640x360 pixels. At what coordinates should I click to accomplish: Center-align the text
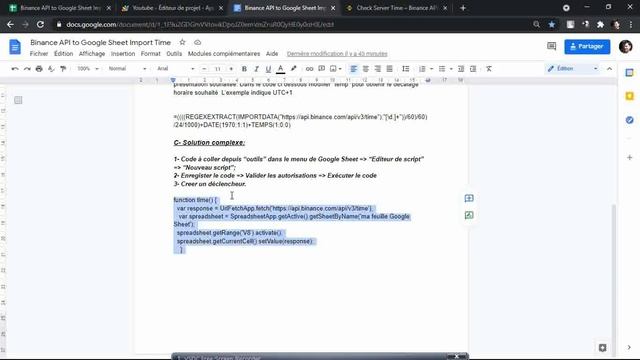point(366,69)
